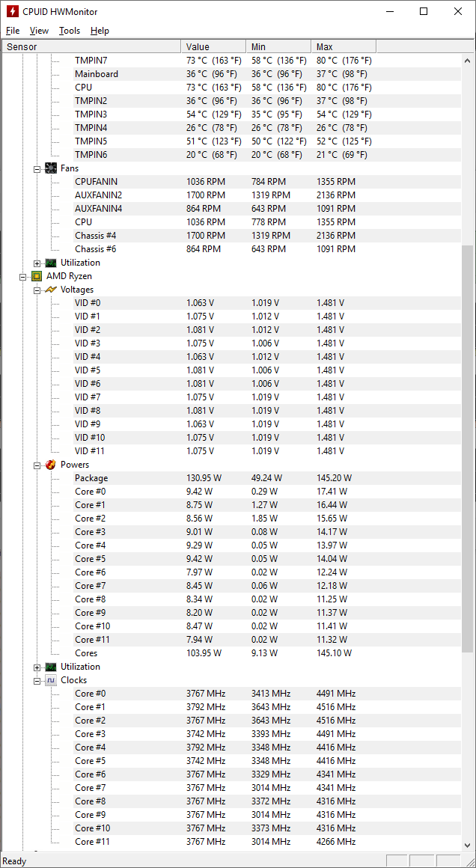The image size is (476, 868).
Task: Select the Chassis #6 fan row
Action: click(x=266, y=248)
